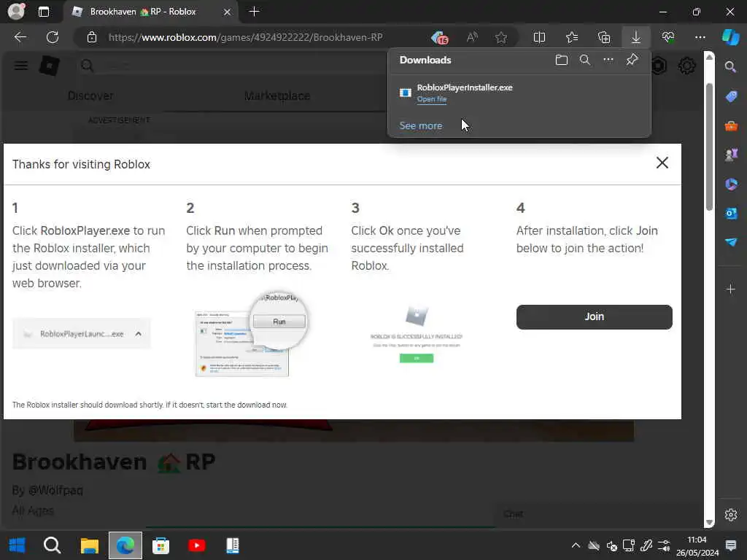Screen dimensions: 747x560
Task: Open the tab actions menu icon
Action: pyautogui.click(x=43, y=12)
